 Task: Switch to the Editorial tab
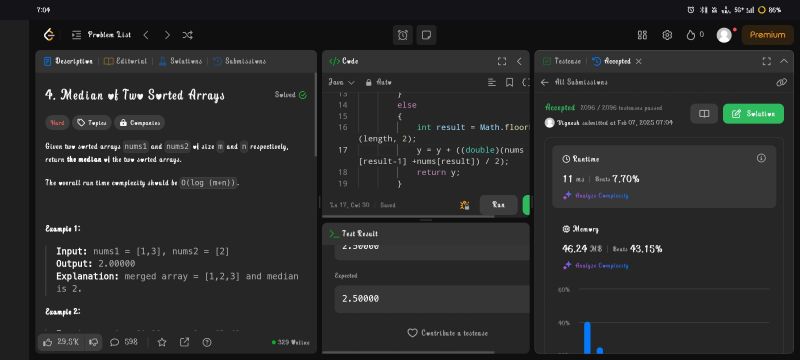[126, 61]
